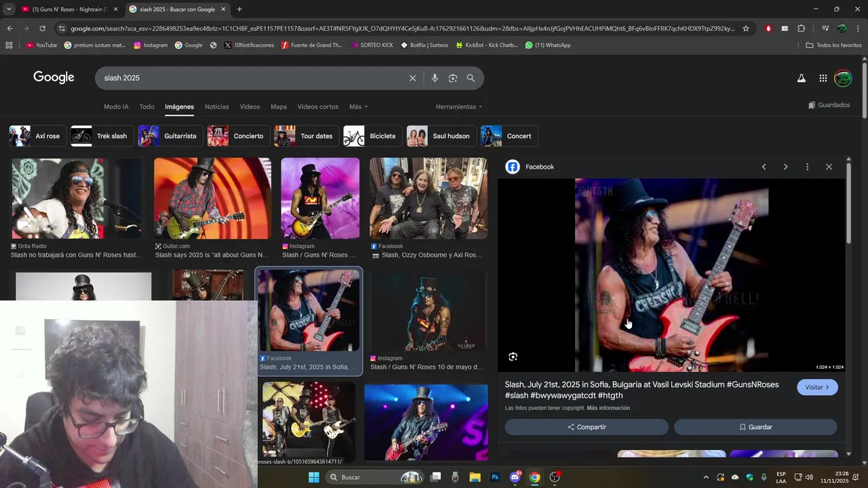Go to the next image in preview panel
Screen dimensions: 868x488
[x=785, y=167]
